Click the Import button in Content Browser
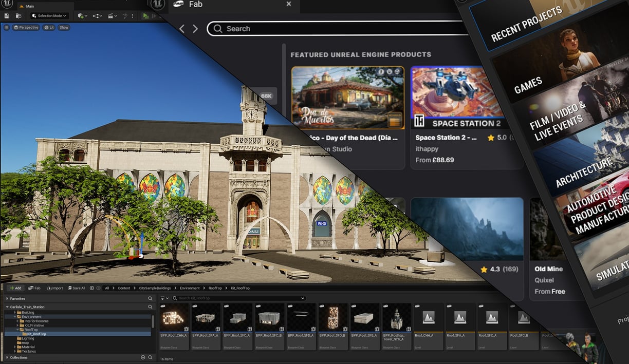The height and width of the screenshot is (364, 629). [54, 288]
